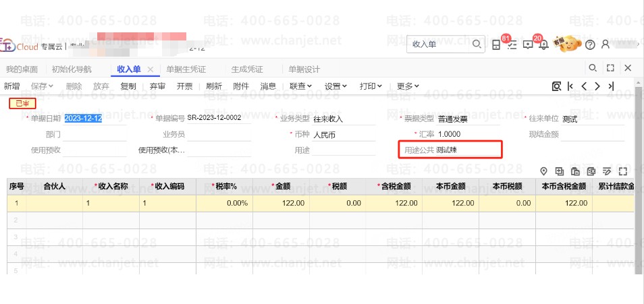644x304 pixels.
Task: Open the 保存 dropdown
Action: click(x=42, y=86)
